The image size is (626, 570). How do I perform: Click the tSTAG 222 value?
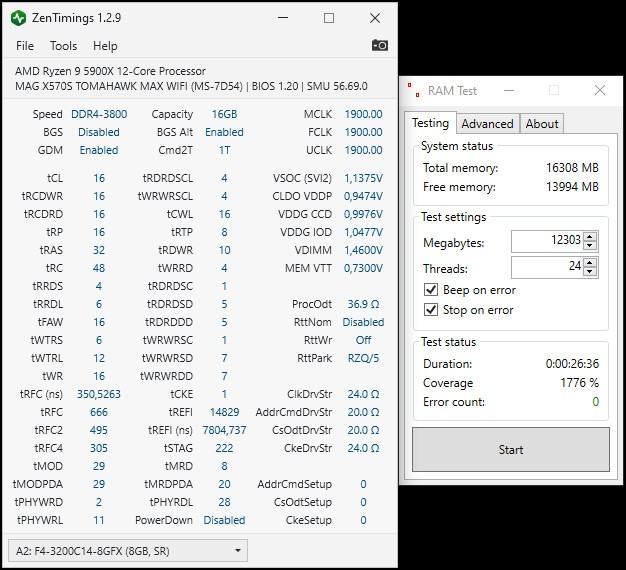tap(224, 448)
